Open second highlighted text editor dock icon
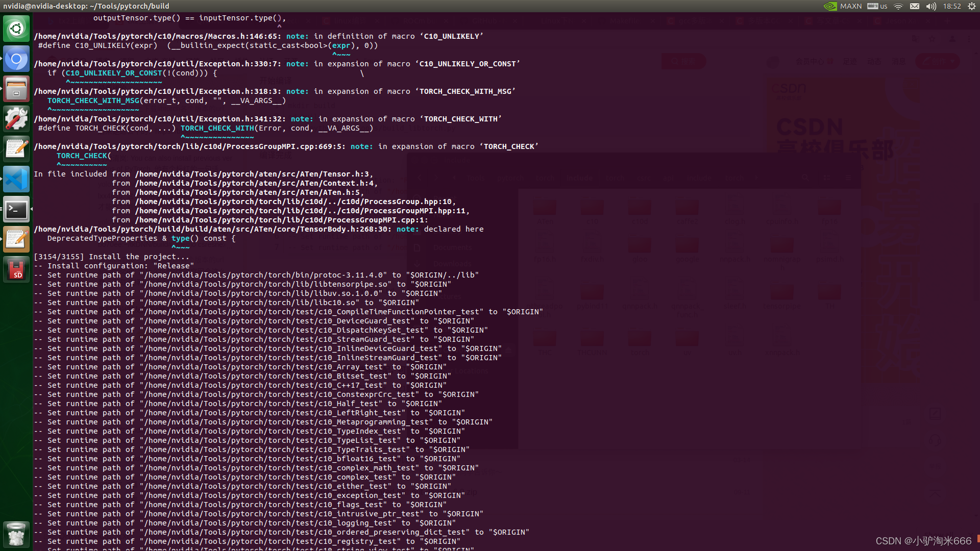This screenshot has width=980, height=551. pos(16,239)
